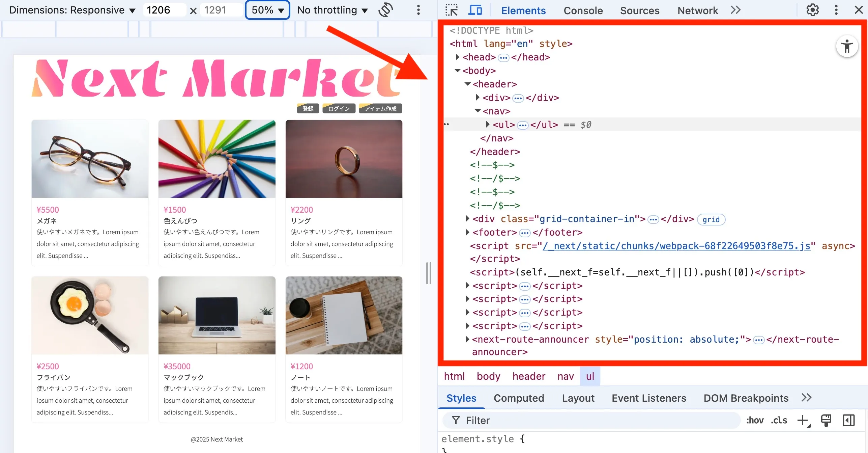
Task: Toggle the :hov element state panel
Action: (x=755, y=421)
